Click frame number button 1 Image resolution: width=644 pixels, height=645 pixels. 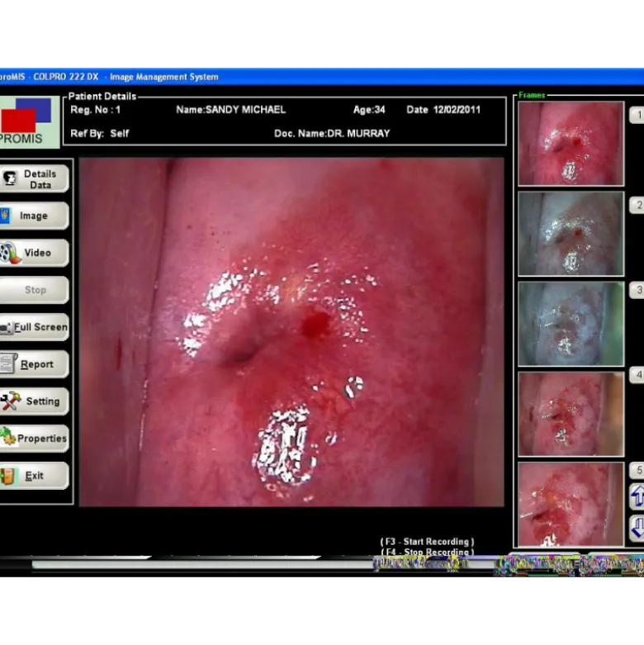coord(637,115)
